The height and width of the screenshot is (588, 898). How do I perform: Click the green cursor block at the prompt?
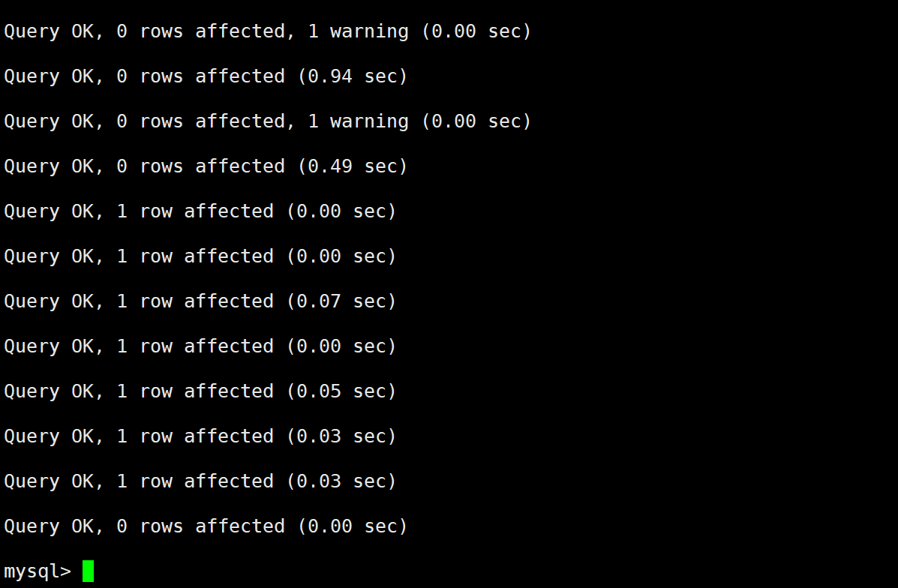pos(88,571)
